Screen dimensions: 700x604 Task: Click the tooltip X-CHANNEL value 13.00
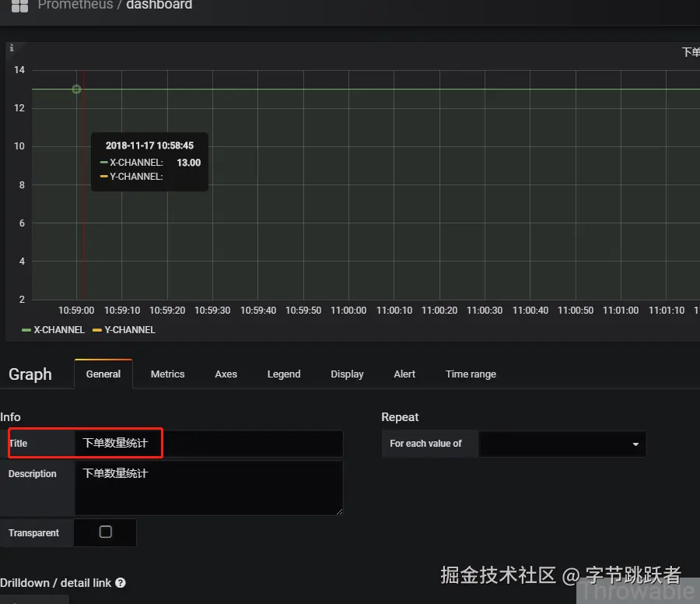(189, 163)
